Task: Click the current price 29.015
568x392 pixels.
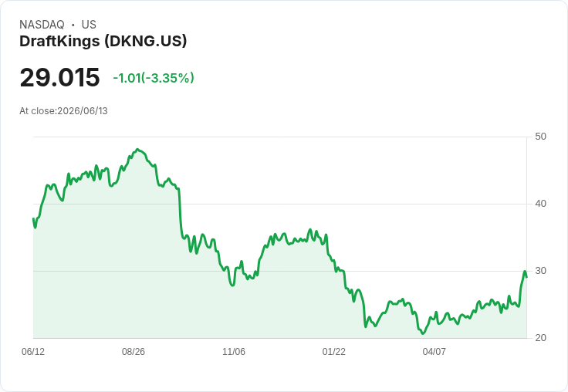Action: coord(59,77)
